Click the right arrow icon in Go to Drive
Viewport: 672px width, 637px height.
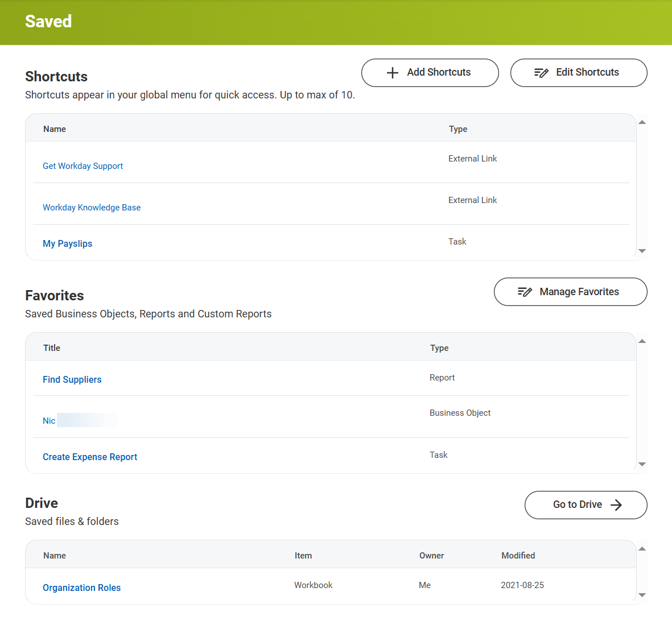617,504
